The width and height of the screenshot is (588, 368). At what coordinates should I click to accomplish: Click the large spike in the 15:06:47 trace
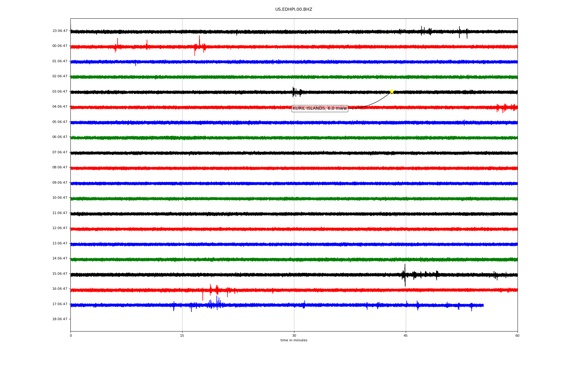405,275
